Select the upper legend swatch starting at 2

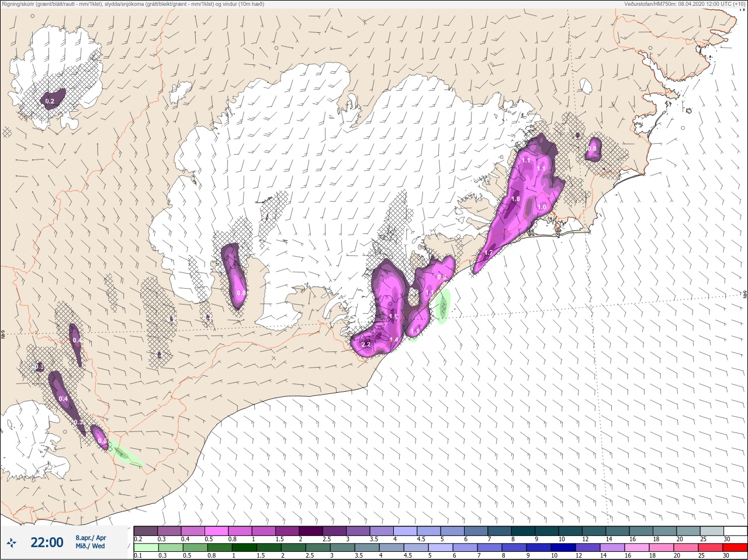[311, 531]
